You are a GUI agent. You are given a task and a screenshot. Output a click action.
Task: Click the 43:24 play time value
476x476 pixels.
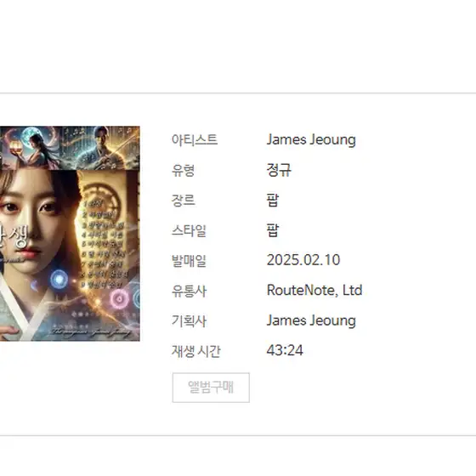point(285,350)
